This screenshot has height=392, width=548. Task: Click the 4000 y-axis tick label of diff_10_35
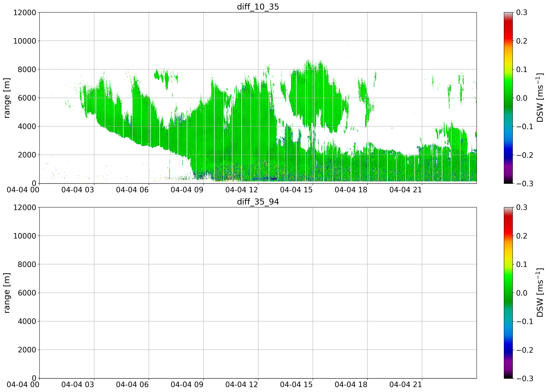27,126
